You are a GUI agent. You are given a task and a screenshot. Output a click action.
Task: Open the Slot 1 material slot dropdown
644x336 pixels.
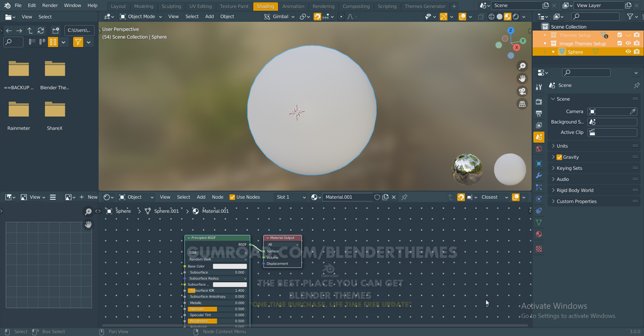coord(290,197)
